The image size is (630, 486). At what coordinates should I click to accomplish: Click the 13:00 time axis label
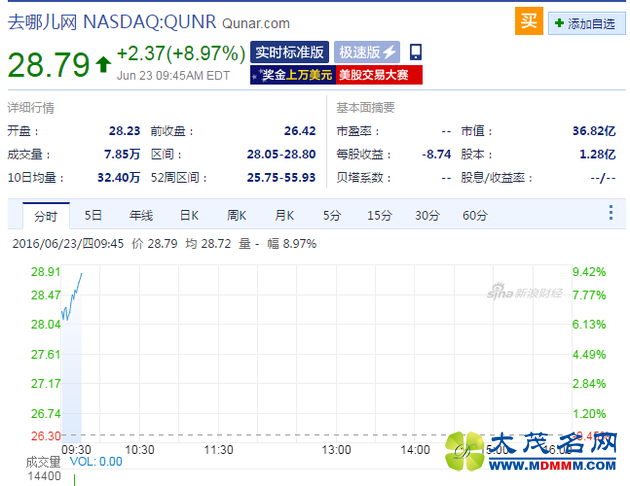coord(336,449)
